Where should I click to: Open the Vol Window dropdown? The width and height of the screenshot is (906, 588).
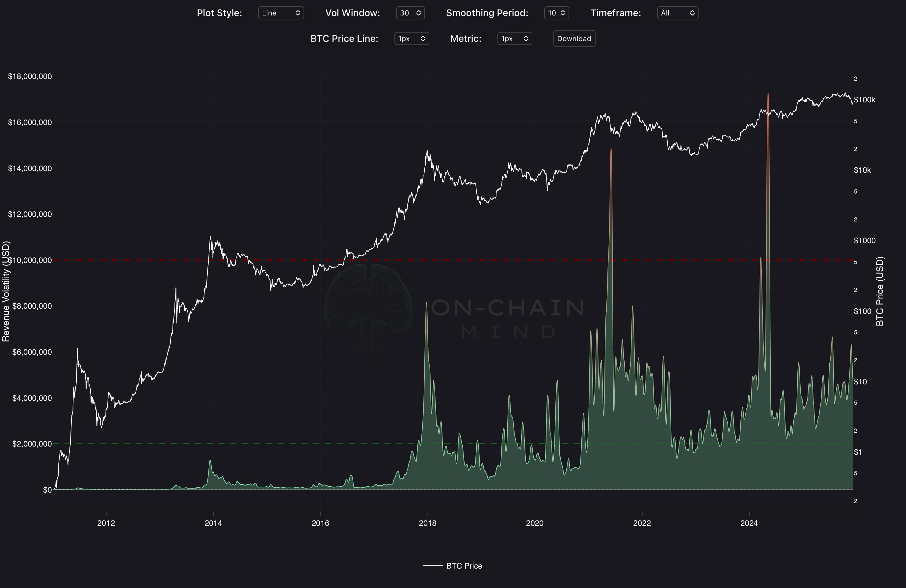410,13
